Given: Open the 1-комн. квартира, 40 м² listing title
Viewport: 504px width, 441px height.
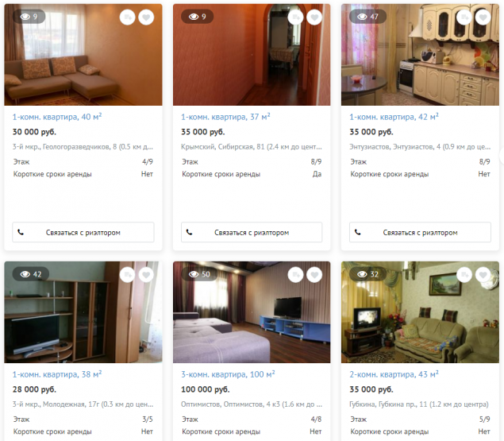Looking at the screenshot, I should [57, 117].
